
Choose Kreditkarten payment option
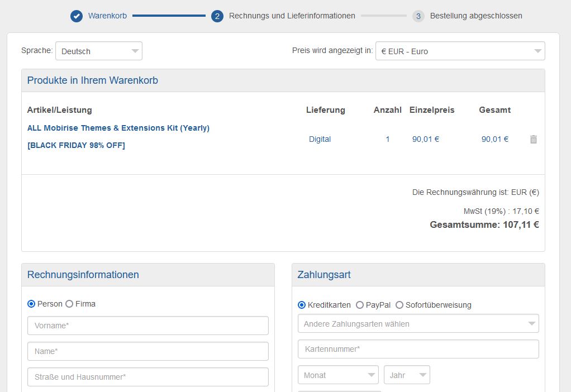[x=302, y=305]
